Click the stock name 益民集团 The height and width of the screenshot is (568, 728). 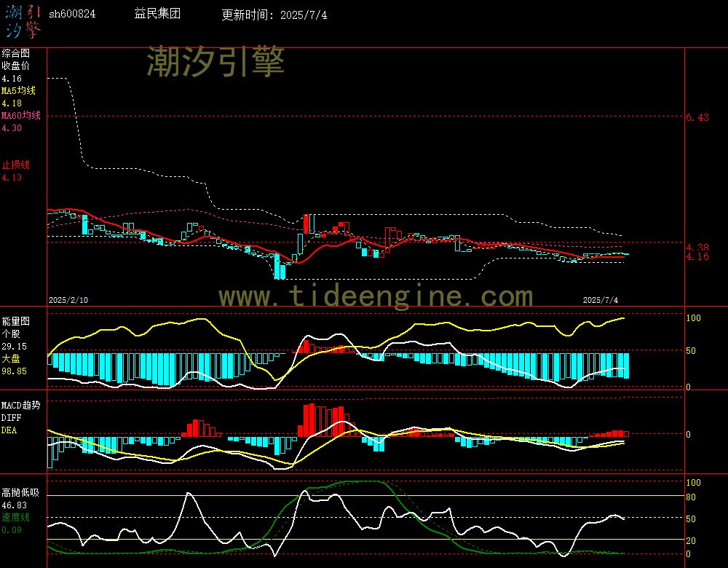[157, 13]
